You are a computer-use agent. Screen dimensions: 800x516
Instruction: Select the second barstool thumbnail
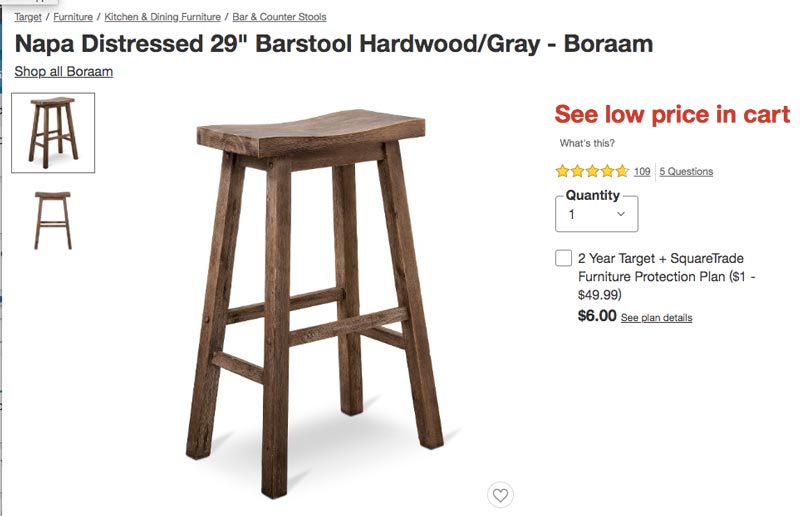point(53,220)
